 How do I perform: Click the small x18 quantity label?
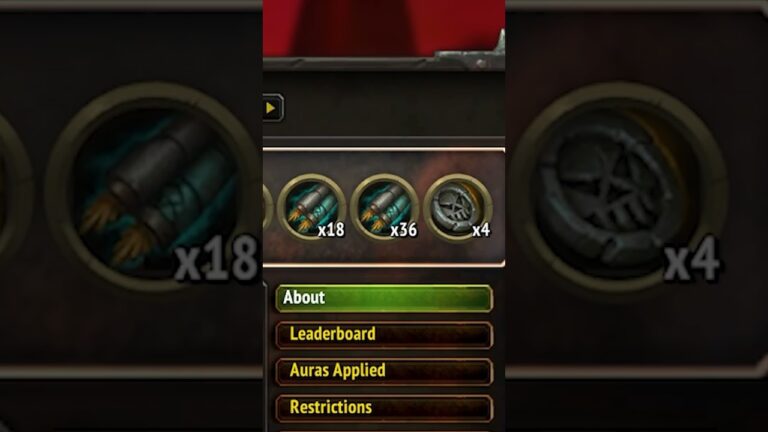click(331, 230)
